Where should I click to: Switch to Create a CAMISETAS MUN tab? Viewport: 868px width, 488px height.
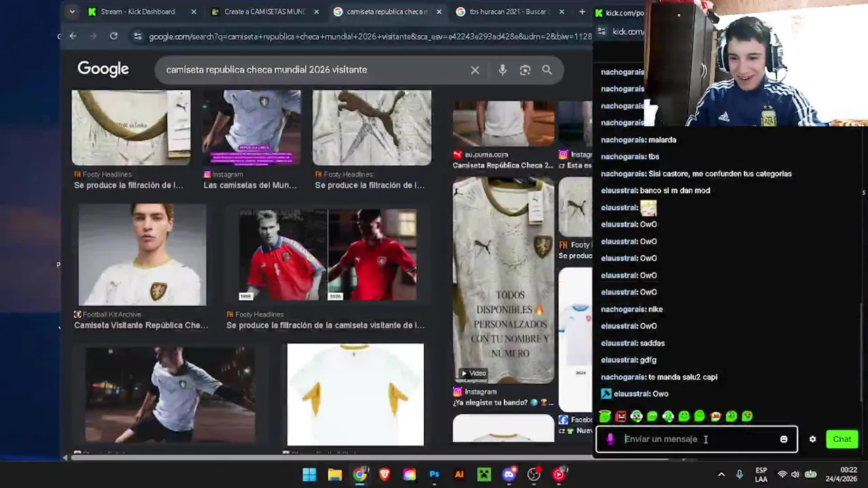coord(265,12)
